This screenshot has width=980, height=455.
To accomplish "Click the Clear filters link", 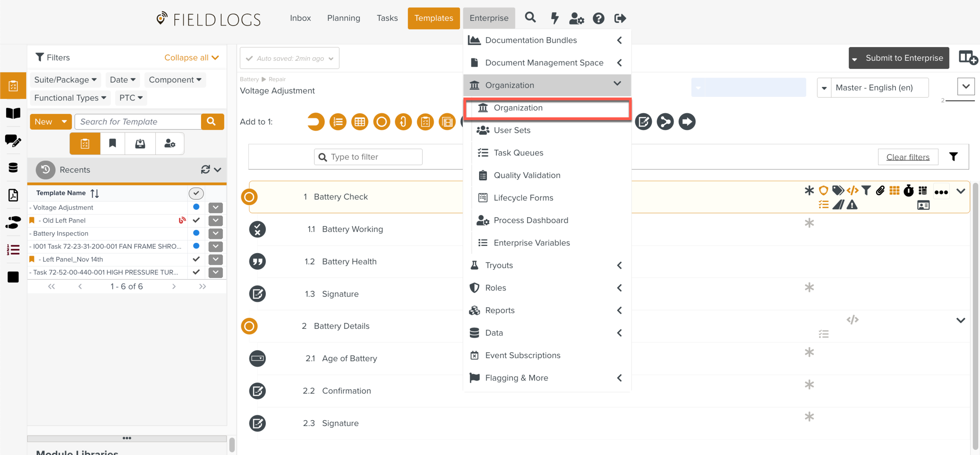I will [907, 157].
